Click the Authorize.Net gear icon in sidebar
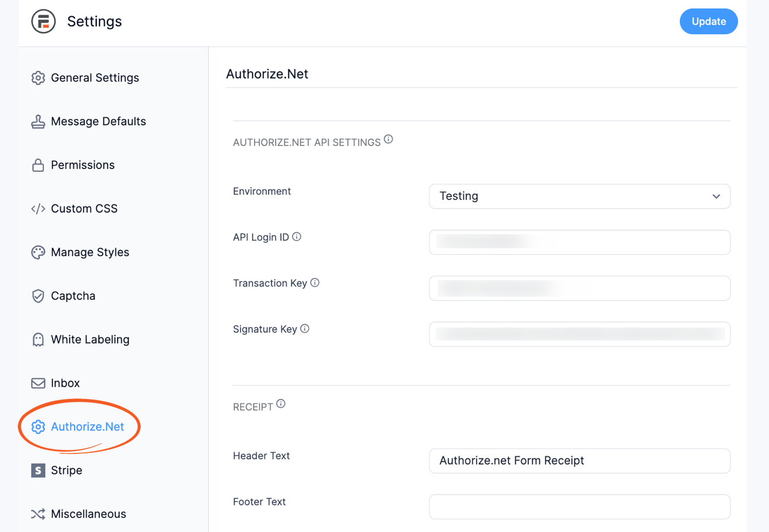 coord(38,427)
